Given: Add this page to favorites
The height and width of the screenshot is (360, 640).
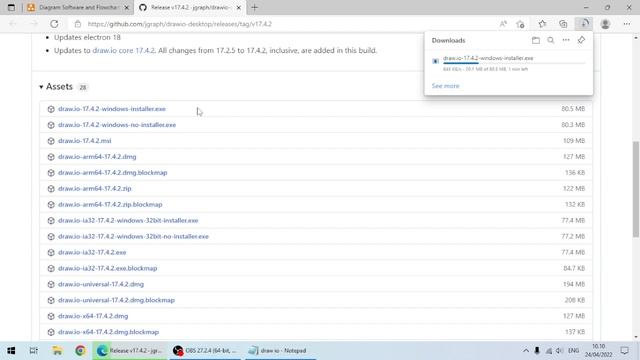Looking at the screenshot, I should (x=520, y=24).
